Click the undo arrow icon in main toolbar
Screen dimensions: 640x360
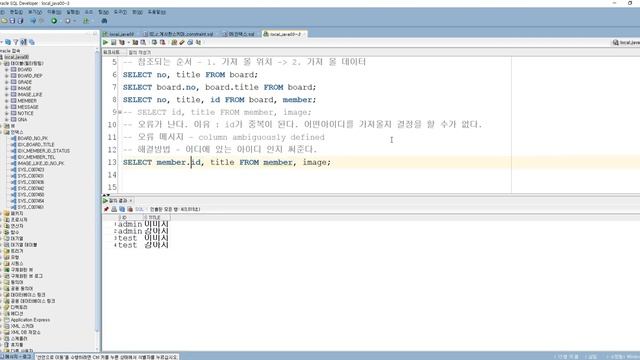pos(33,21)
